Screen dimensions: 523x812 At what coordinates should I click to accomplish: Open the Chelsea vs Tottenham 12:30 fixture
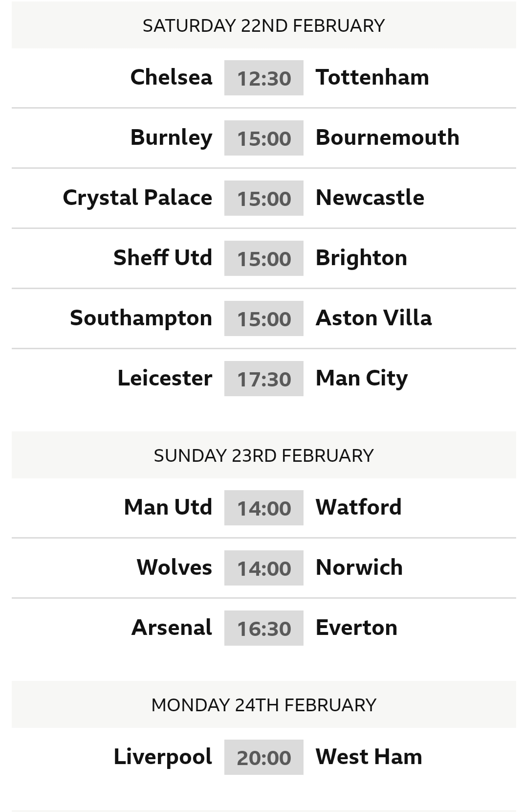264,78
